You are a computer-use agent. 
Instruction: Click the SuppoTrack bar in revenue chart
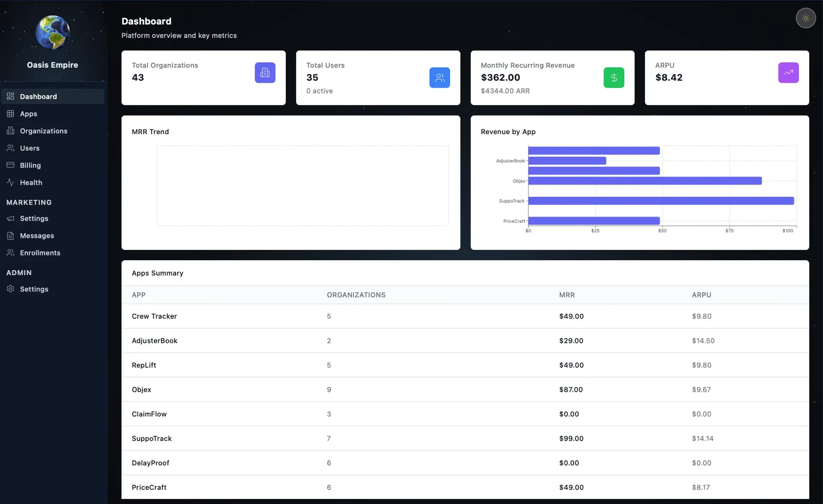[x=661, y=201]
